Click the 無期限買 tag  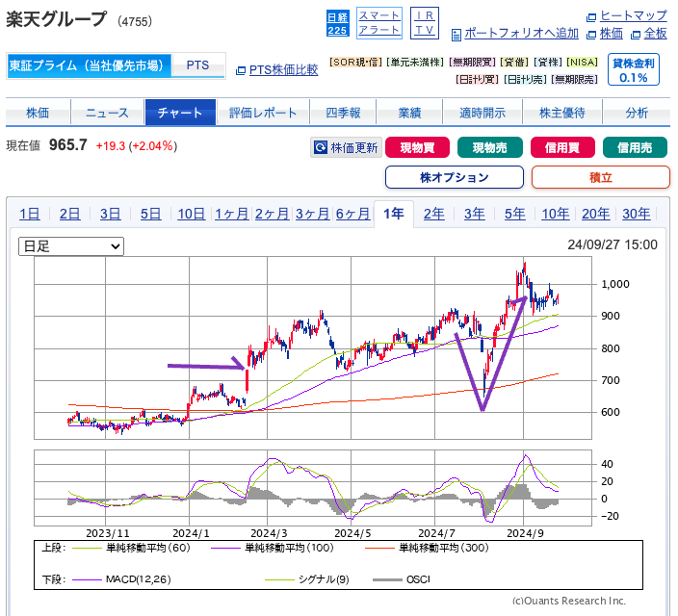[x=473, y=63]
